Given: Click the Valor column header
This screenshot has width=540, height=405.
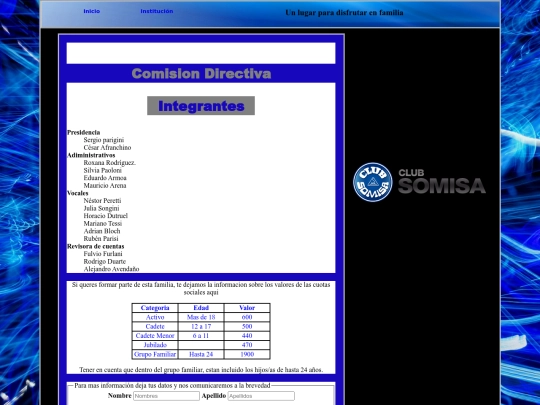Looking at the screenshot, I should [247, 308].
